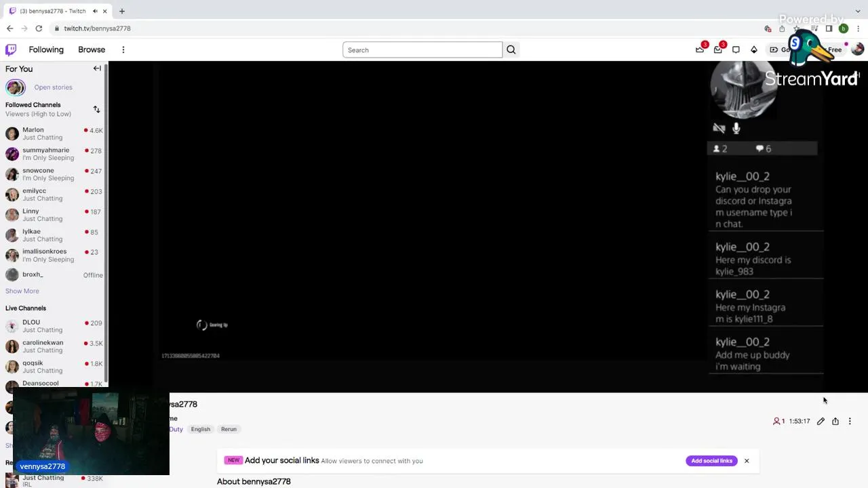Open Deansocool live channel
868x488 pixels.
[54, 385]
